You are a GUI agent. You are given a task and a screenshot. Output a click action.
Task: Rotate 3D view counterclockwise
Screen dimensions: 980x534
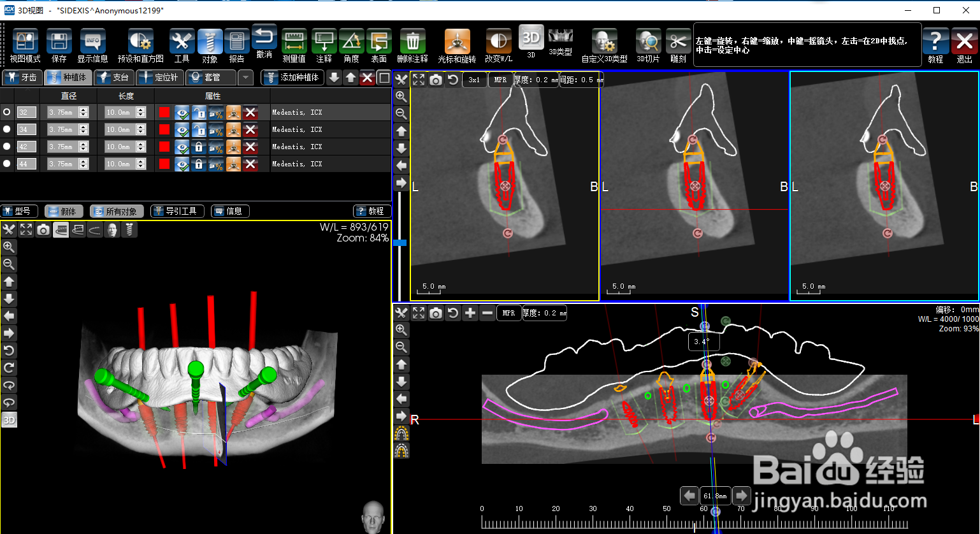pos(9,350)
